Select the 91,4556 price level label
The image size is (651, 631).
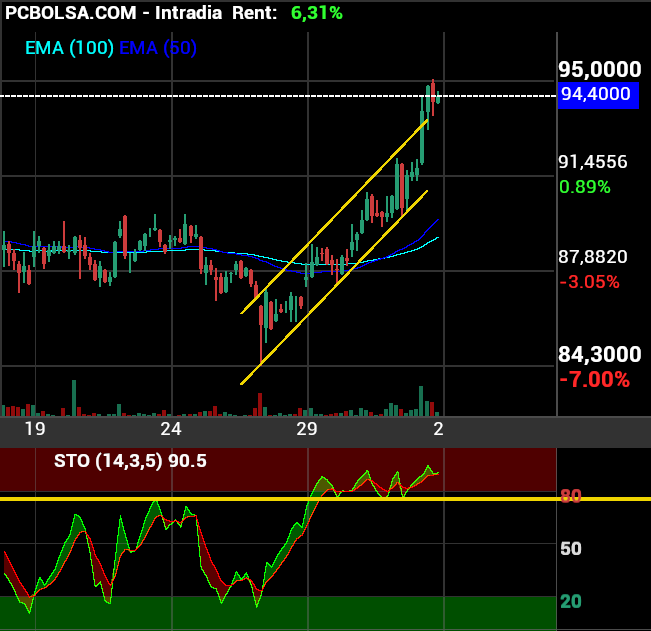pos(592,162)
